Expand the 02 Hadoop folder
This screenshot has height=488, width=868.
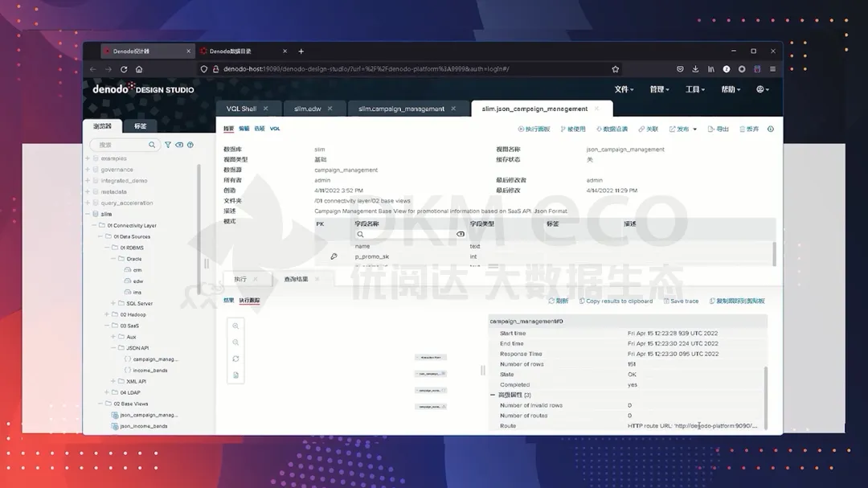point(107,314)
